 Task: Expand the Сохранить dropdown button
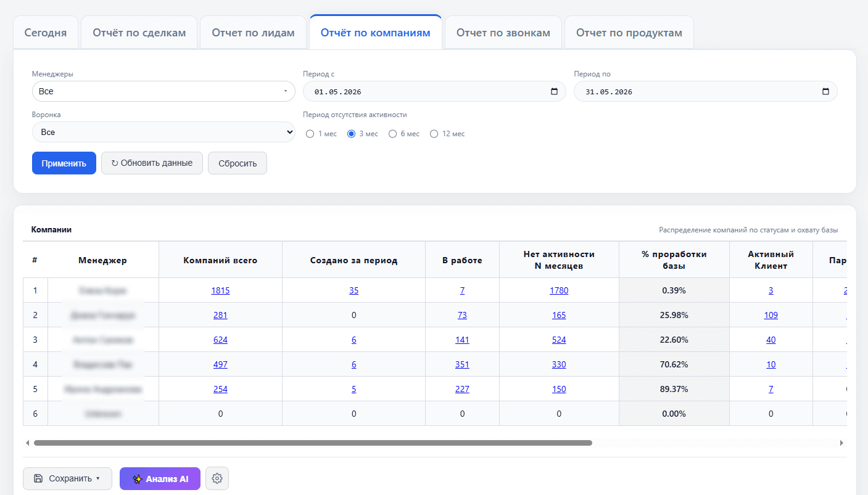pos(67,478)
